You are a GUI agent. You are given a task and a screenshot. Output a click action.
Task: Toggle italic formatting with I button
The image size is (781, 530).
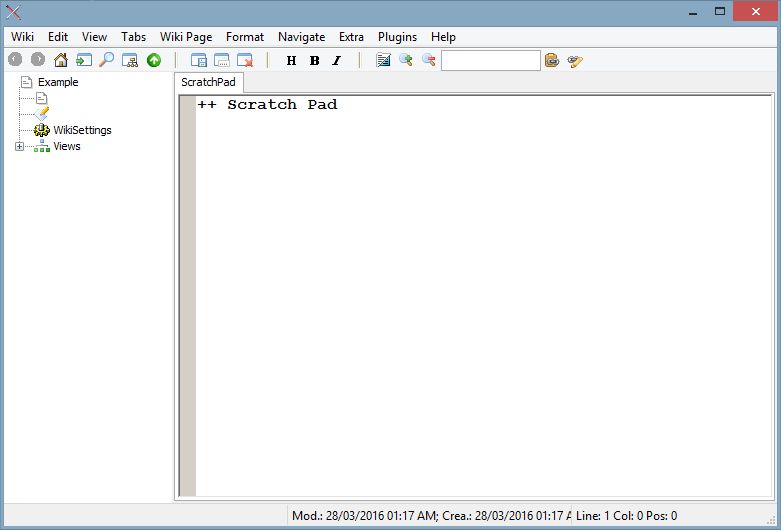pyautogui.click(x=336, y=61)
